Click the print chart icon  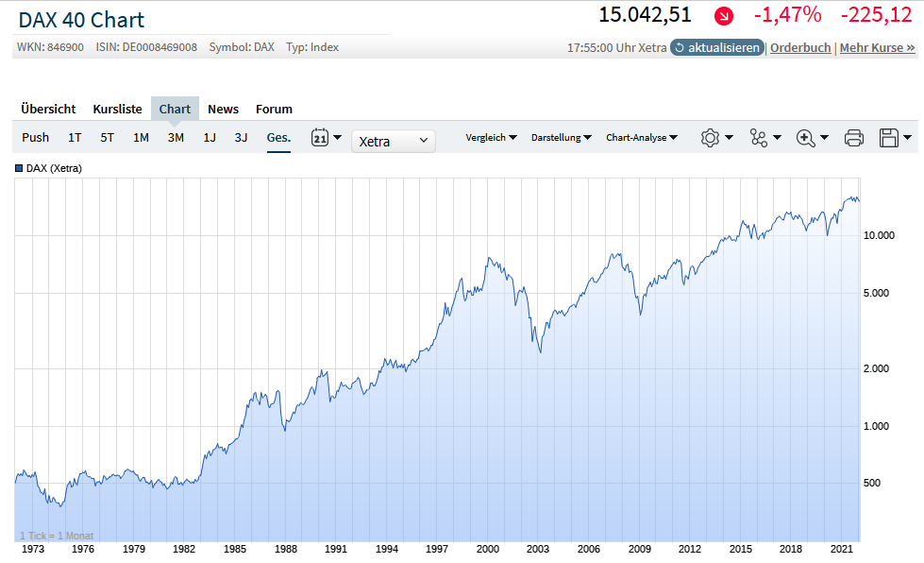(x=854, y=138)
